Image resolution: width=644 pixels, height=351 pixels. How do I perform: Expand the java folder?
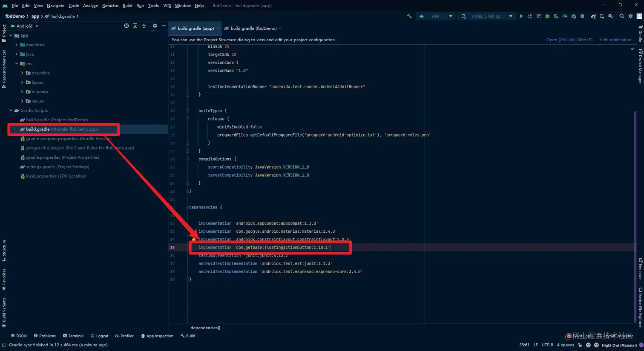[x=17, y=54]
